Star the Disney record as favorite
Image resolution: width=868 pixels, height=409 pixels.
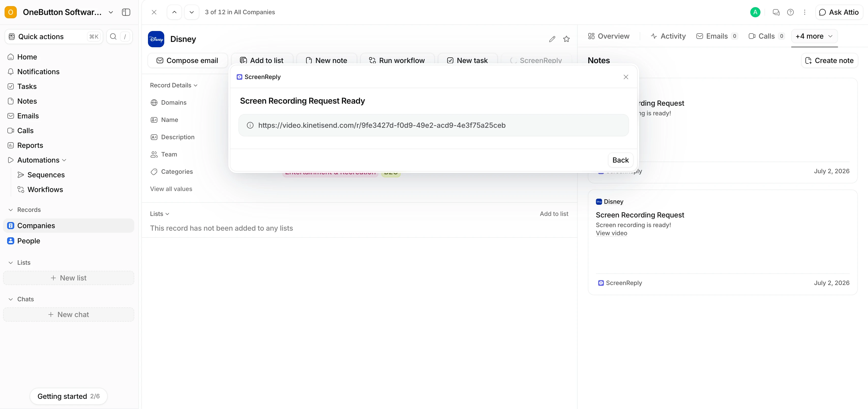coord(566,39)
